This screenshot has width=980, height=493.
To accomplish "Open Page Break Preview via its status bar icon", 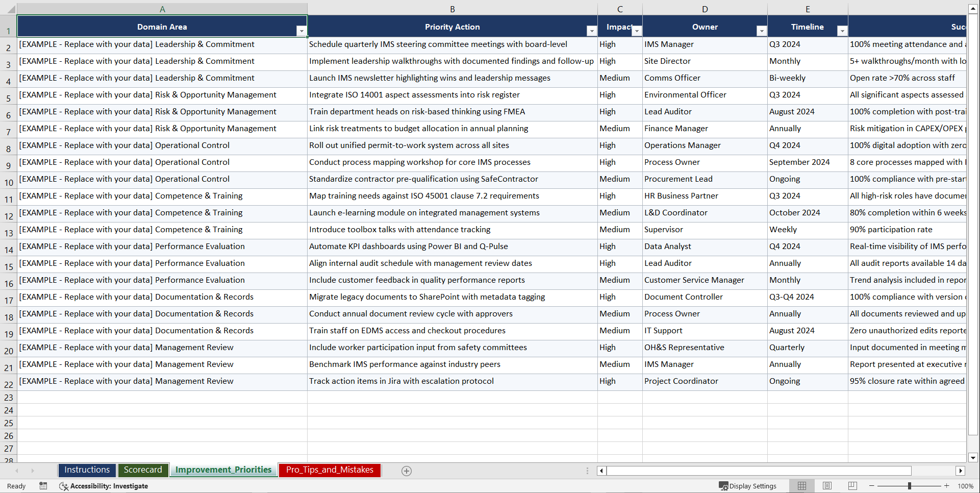I will click(x=852, y=486).
